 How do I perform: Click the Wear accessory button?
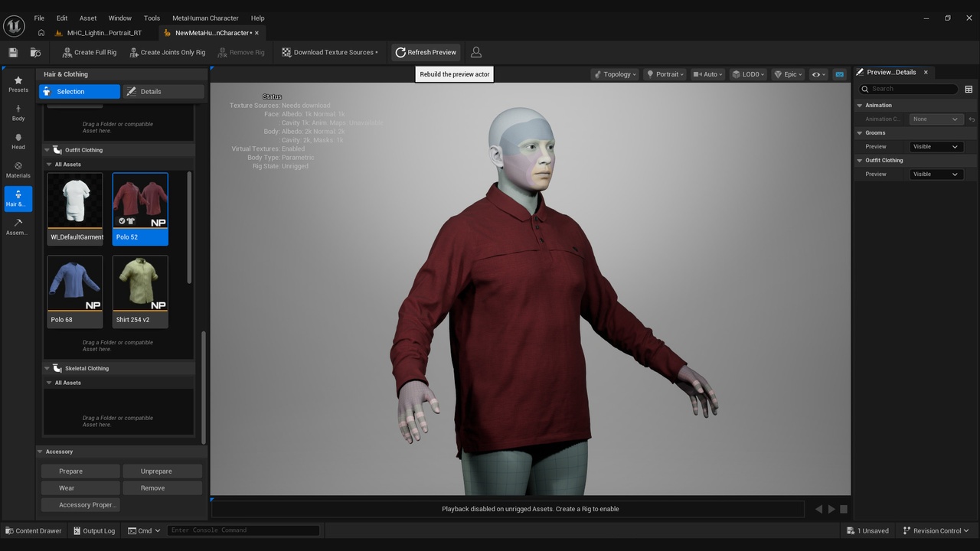click(80, 488)
